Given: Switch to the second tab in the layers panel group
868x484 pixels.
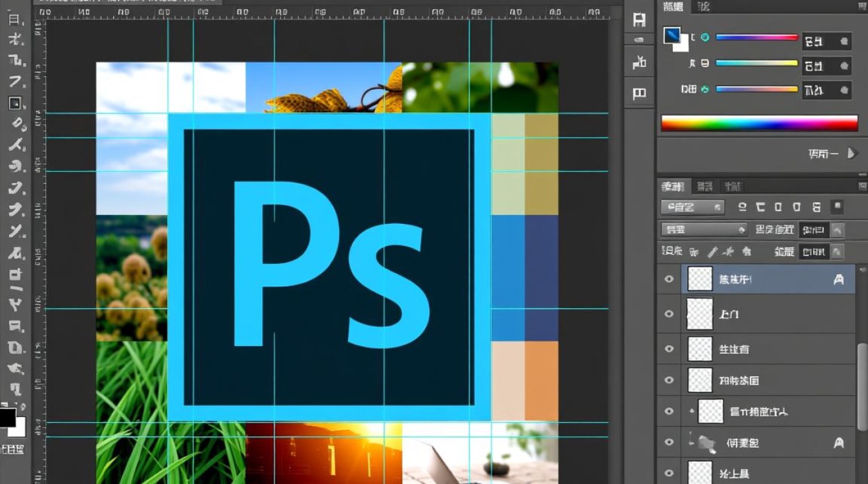Looking at the screenshot, I should point(705,187).
